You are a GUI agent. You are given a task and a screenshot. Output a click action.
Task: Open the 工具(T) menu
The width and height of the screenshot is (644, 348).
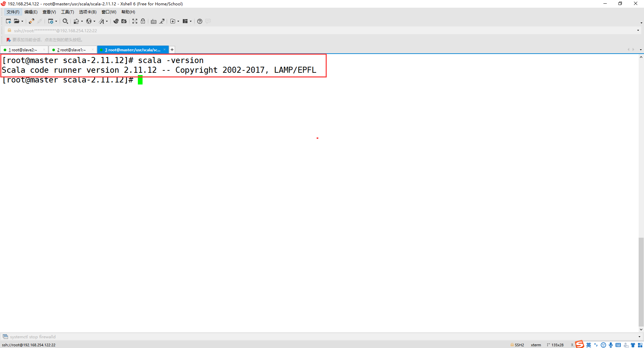[67, 12]
